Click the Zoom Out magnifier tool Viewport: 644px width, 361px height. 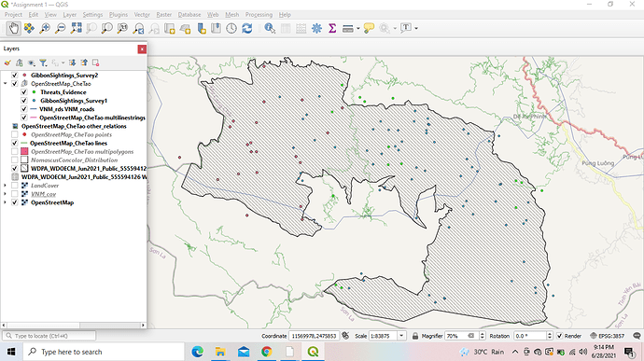point(61,28)
